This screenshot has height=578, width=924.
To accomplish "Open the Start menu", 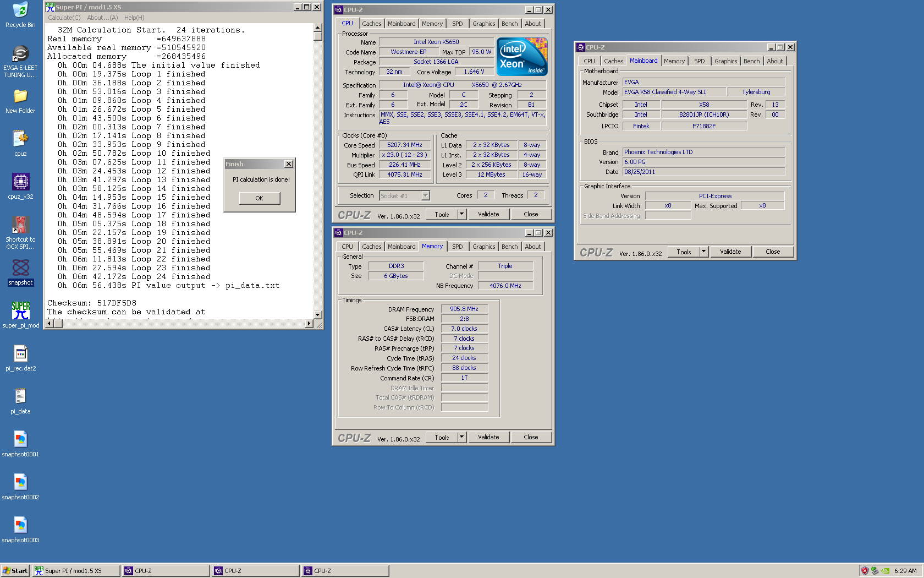I will 15,571.
